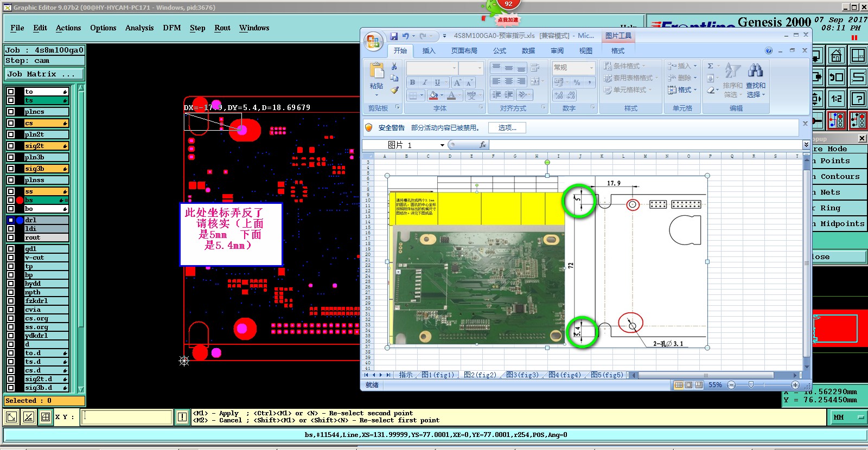Toggle Italic in Excel font group
868x450 pixels.
[x=425, y=82]
